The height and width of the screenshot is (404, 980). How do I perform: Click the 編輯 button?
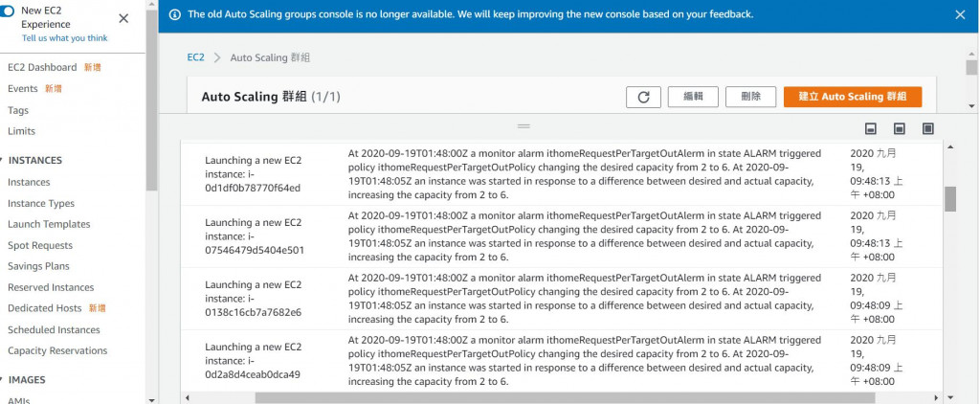[693, 97]
